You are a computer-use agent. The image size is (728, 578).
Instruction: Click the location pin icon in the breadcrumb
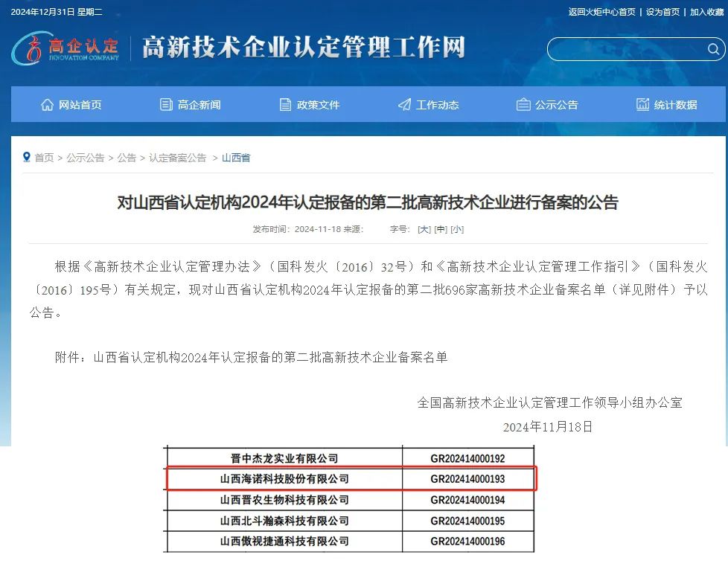[28, 158]
